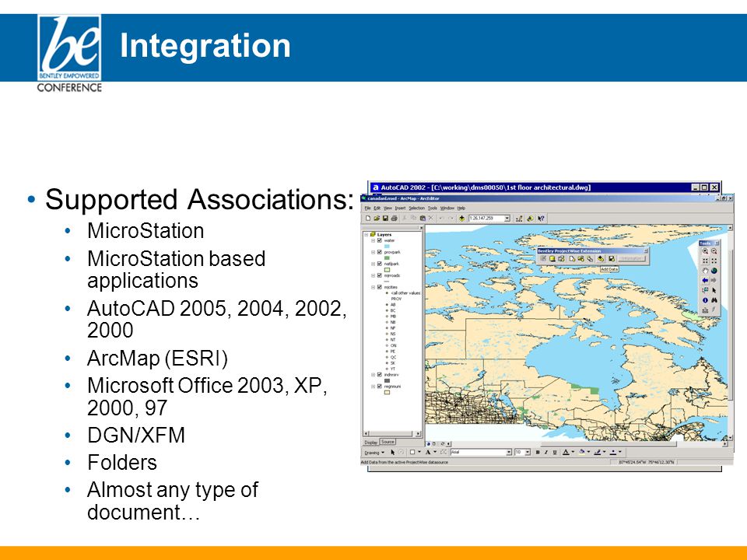The height and width of the screenshot is (560, 747).
Task: Select the Identify info tool
Action: tap(705, 300)
